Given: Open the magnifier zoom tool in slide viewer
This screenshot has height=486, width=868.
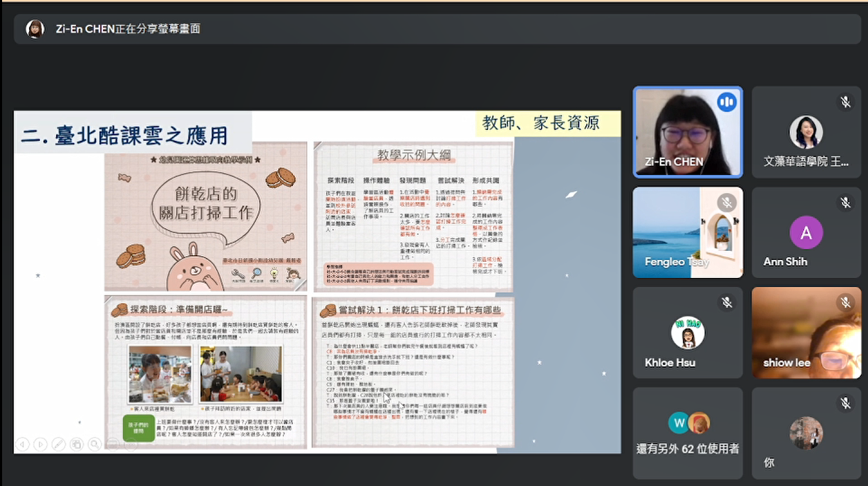Looking at the screenshot, I should [x=94, y=444].
